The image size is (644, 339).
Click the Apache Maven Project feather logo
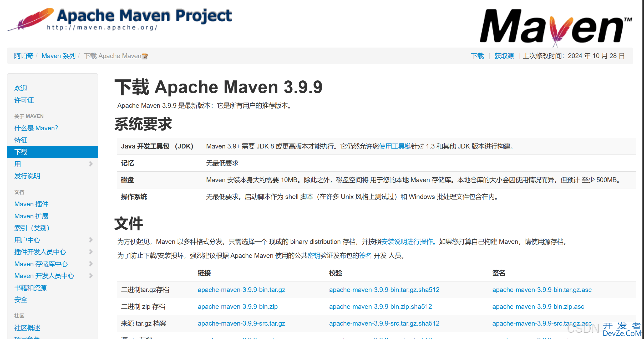(x=120, y=19)
